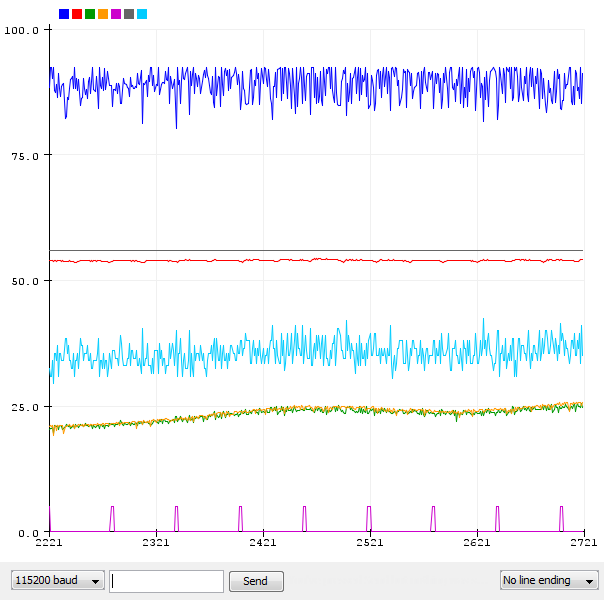Click the blue legend color square

(64, 14)
